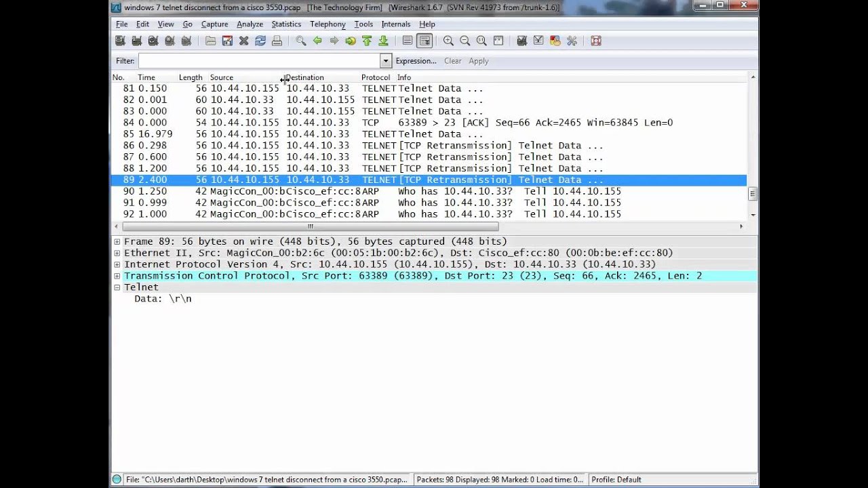Reload this capture file icon
Viewport: 868px width, 488px height.
click(260, 41)
